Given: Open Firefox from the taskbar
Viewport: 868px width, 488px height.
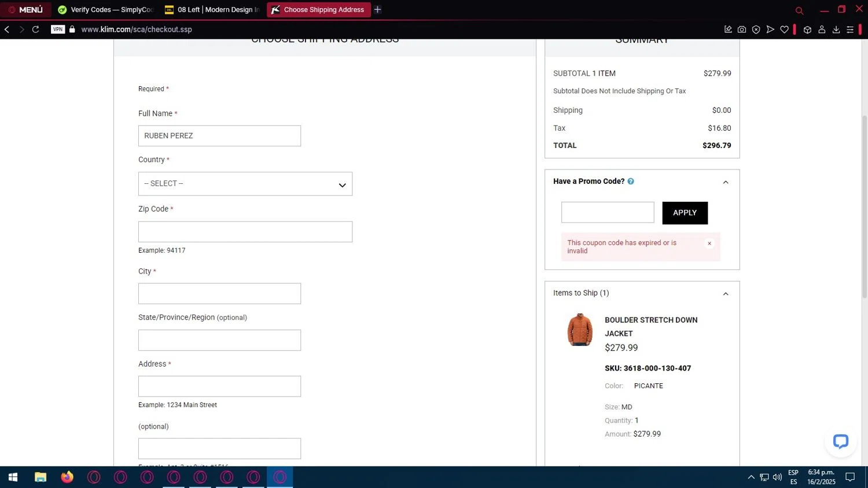Looking at the screenshot, I should point(67,477).
